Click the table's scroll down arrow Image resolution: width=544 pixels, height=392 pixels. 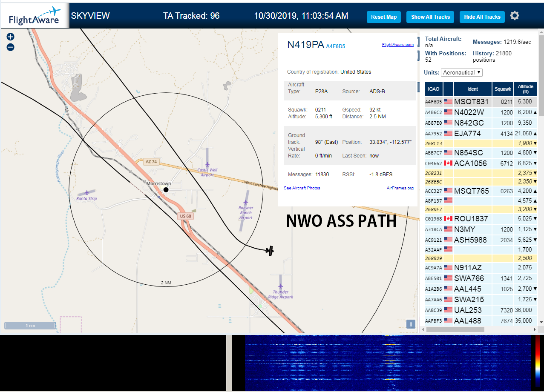pyautogui.click(x=541, y=322)
